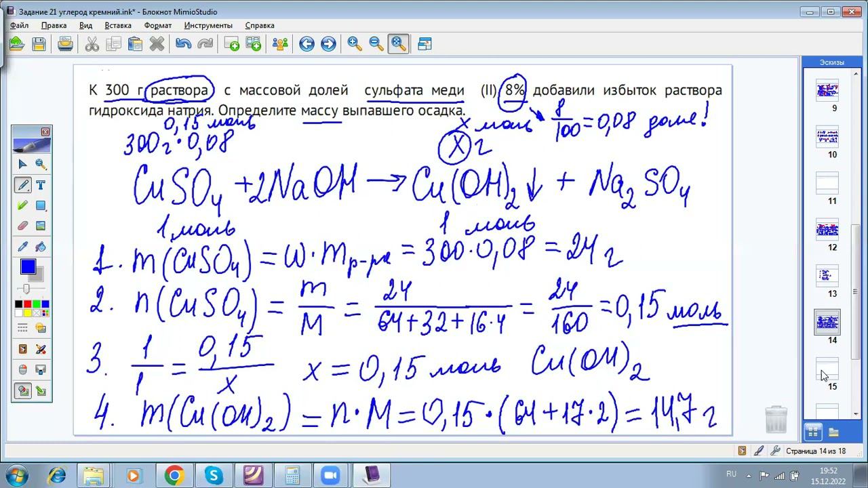
Task: Select the fill bucket tool
Action: pyautogui.click(x=41, y=247)
